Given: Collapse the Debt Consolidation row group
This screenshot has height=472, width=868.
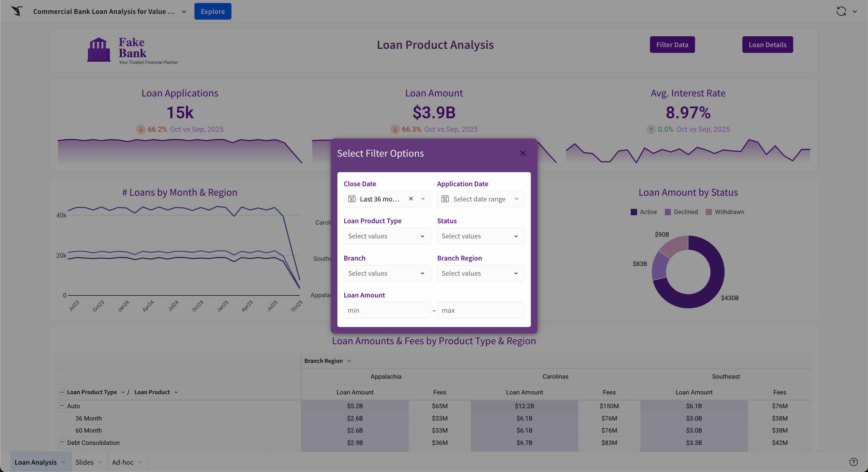Looking at the screenshot, I should click(x=62, y=442).
